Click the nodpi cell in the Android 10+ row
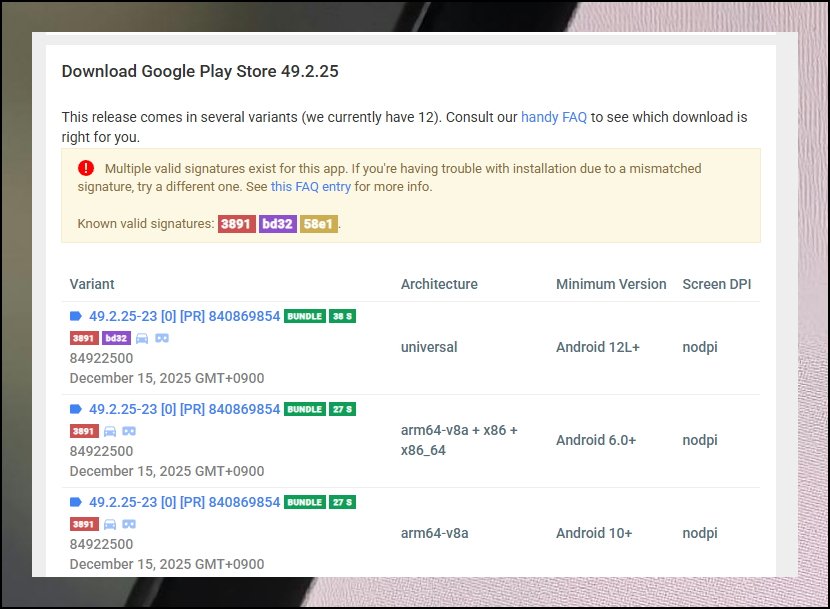Screen dimensions: 830x609 tap(700, 533)
